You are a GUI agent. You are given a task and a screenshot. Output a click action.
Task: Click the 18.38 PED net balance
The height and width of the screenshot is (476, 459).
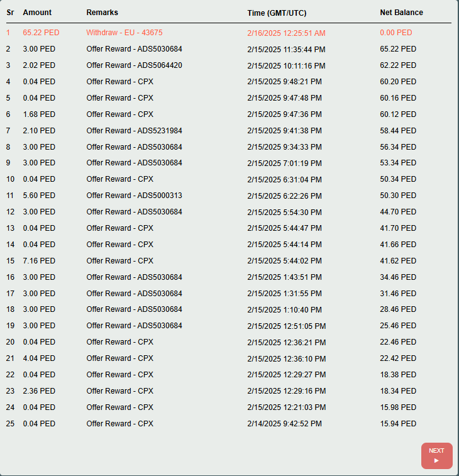pyautogui.click(x=397, y=375)
